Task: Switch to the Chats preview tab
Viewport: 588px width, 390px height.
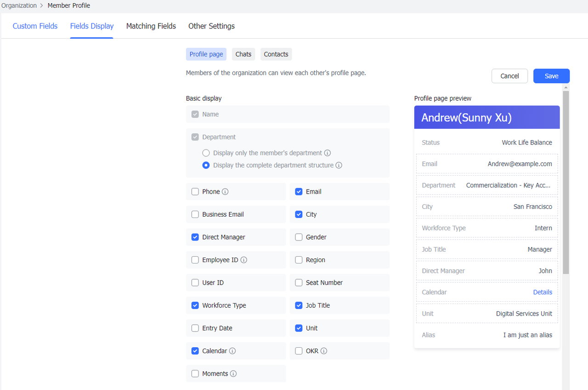Action: pos(243,54)
